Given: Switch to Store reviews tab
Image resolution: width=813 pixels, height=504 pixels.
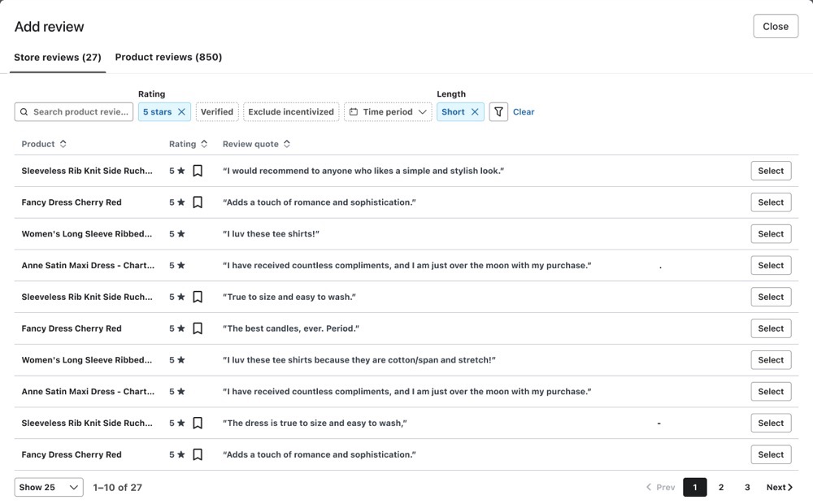Looking at the screenshot, I should coord(58,57).
